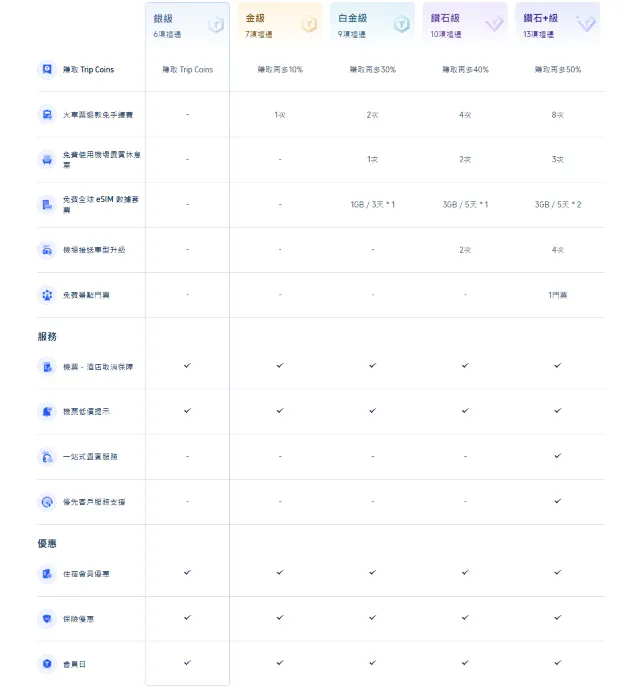Open the '免費景點門票' benefit label
This screenshot has height=692, width=640.
tap(86, 295)
